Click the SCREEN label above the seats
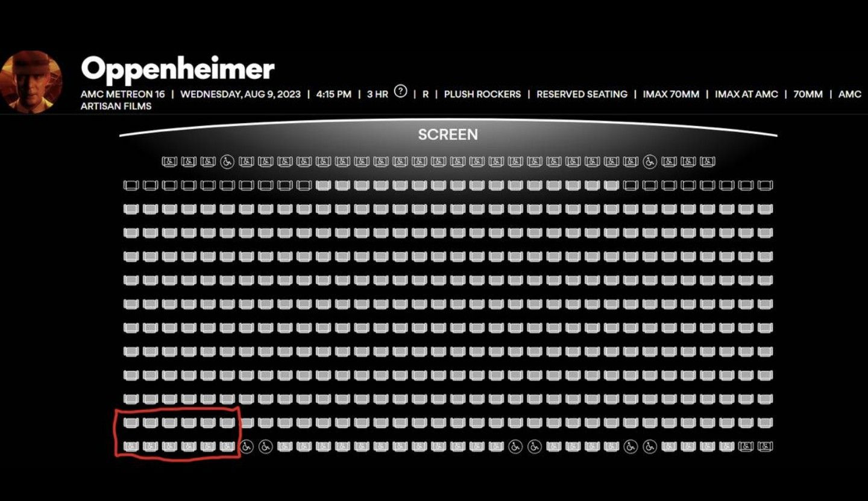Screen dimensions: 868x501 click(448, 134)
